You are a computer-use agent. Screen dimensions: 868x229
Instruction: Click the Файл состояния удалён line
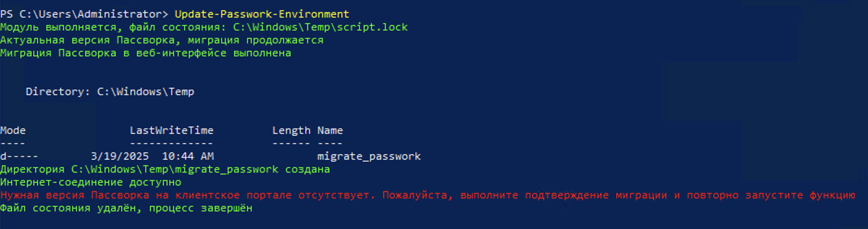click(x=126, y=208)
